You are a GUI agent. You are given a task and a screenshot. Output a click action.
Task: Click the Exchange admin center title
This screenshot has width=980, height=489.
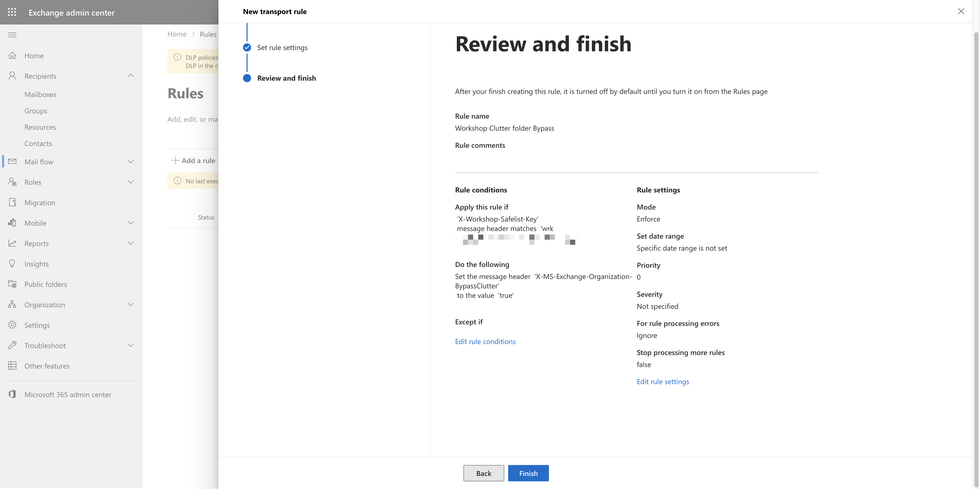click(71, 13)
